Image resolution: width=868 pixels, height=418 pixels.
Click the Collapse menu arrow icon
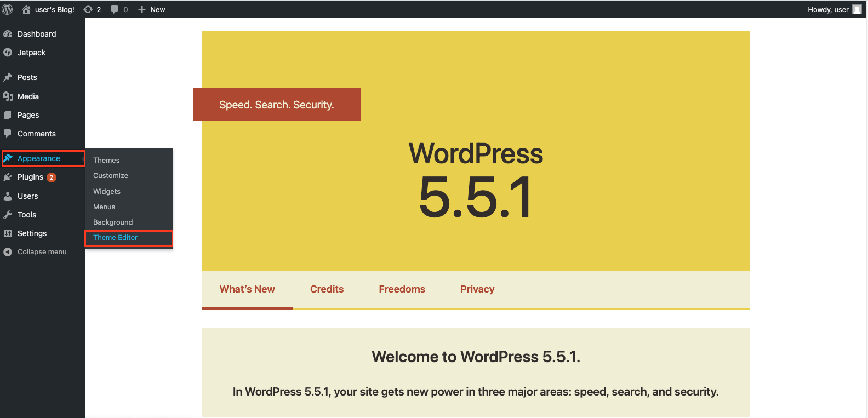(x=8, y=252)
